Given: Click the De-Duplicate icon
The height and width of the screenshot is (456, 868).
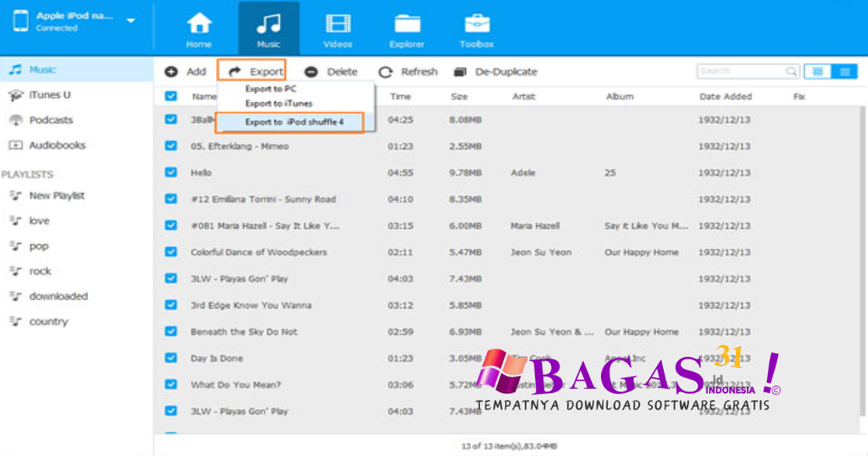Looking at the screenshot, I should pyautogui.click(x=460, y=72).
